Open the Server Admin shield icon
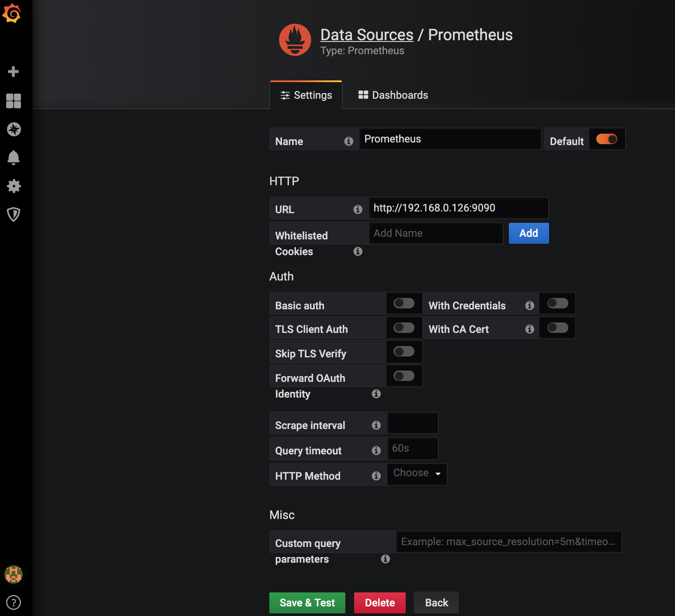The width and height of the screenshot is (675, 616). (14, 215)
